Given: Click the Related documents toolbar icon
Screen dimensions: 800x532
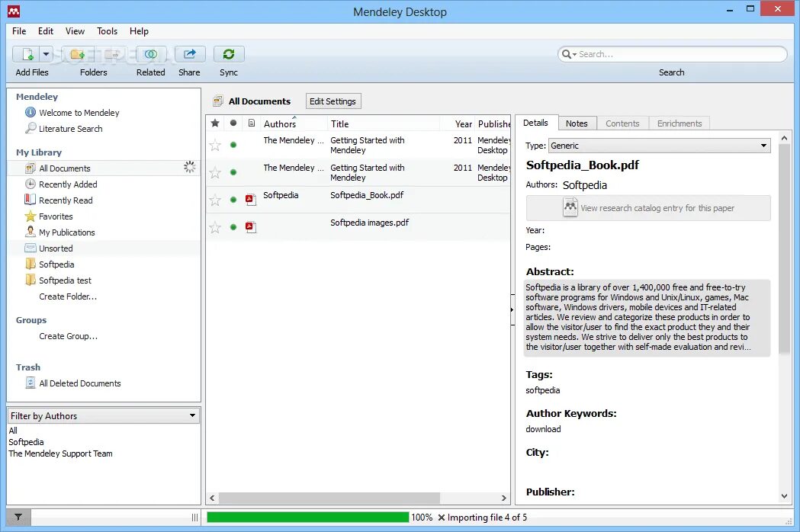Looking at the screenshot, I should 150,54.
